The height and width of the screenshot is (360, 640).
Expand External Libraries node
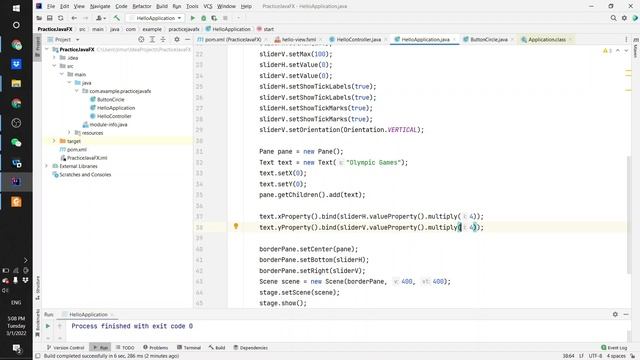pyautogui.click(x=47, y=166)
